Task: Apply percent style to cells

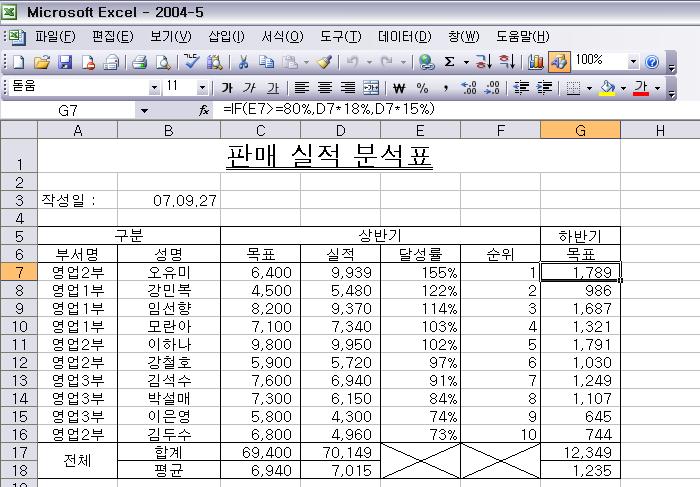Action: click(422, 88)
